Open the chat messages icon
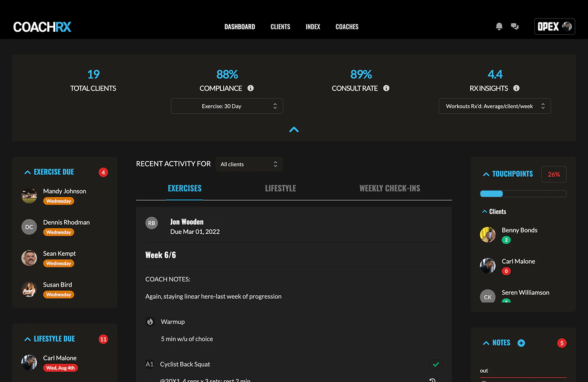 pyautogui.click(x=515, y=26)
